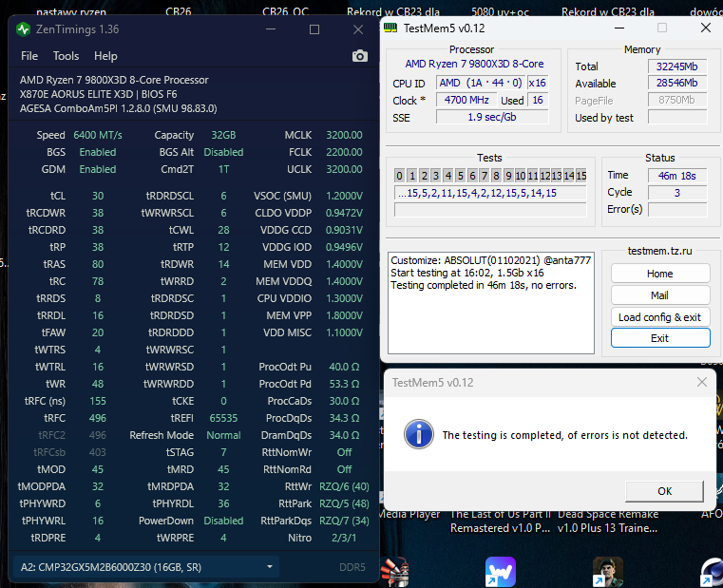Viewport: 723px width, 588px height.
Task: Click the Mail button in TestMem5
Action: pos(659,295)
